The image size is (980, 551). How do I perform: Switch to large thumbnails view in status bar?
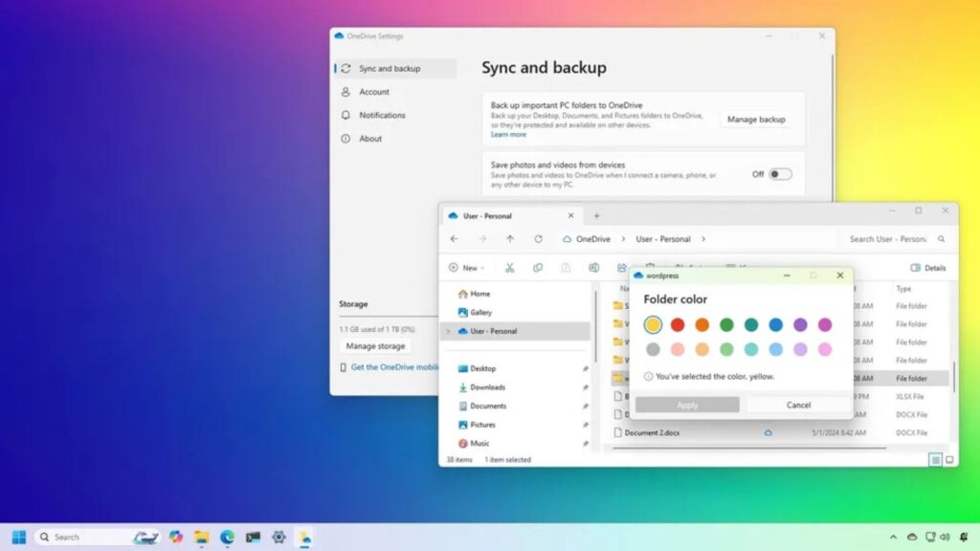(949, 460)
